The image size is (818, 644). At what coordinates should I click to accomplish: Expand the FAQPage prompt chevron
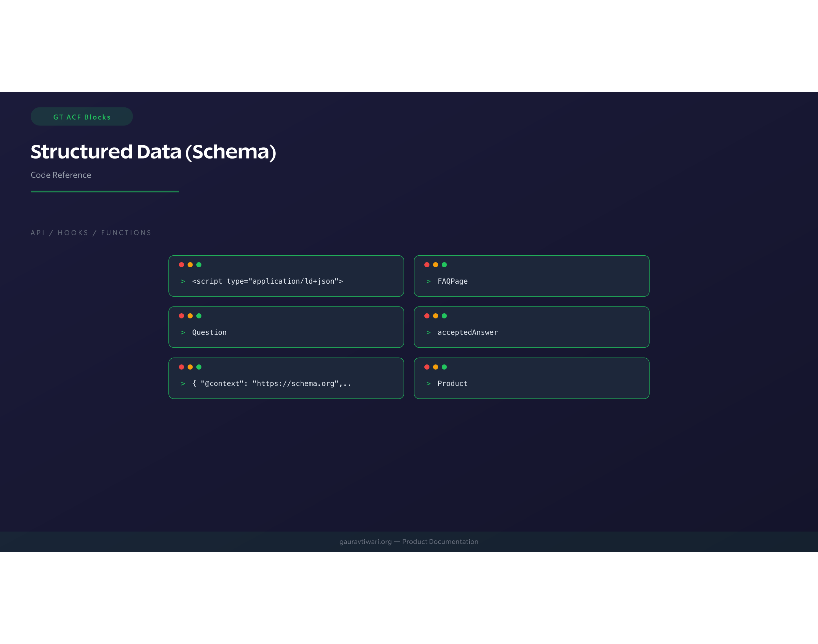tap(428, 281)
